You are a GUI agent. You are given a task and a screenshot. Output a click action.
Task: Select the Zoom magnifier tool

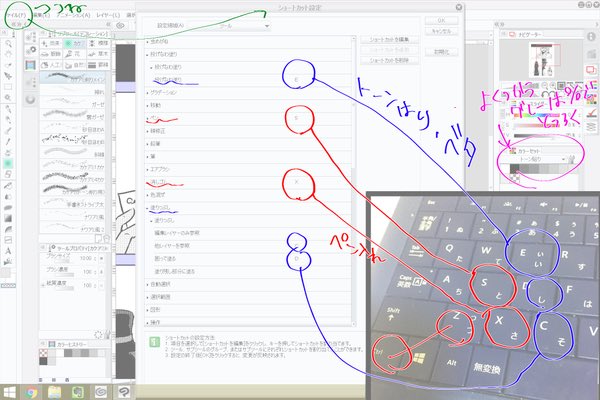[8, 44]
